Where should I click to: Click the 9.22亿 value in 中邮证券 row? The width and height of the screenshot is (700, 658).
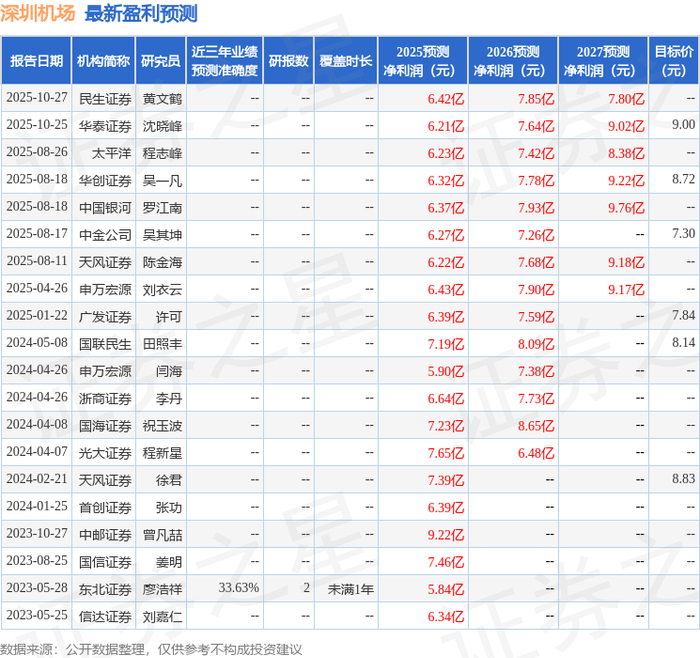coord(446,535)
